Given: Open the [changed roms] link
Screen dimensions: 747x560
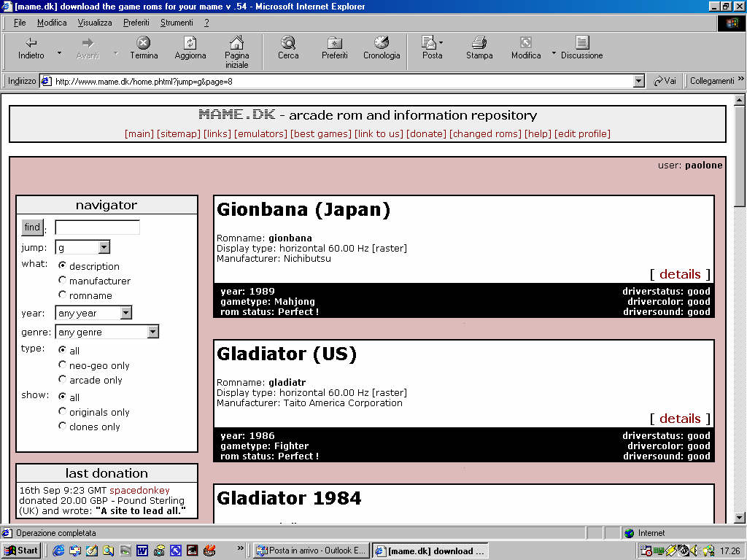Looking at the screenshot, I should point(485,134).
